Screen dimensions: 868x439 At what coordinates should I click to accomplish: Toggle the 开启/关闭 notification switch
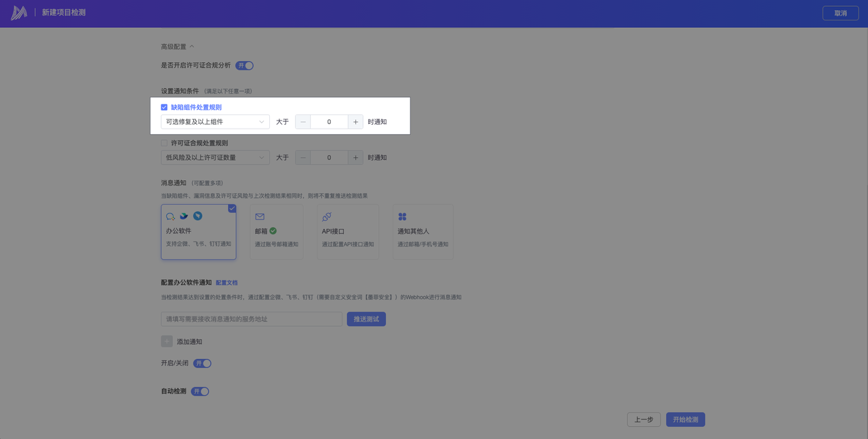202,363
